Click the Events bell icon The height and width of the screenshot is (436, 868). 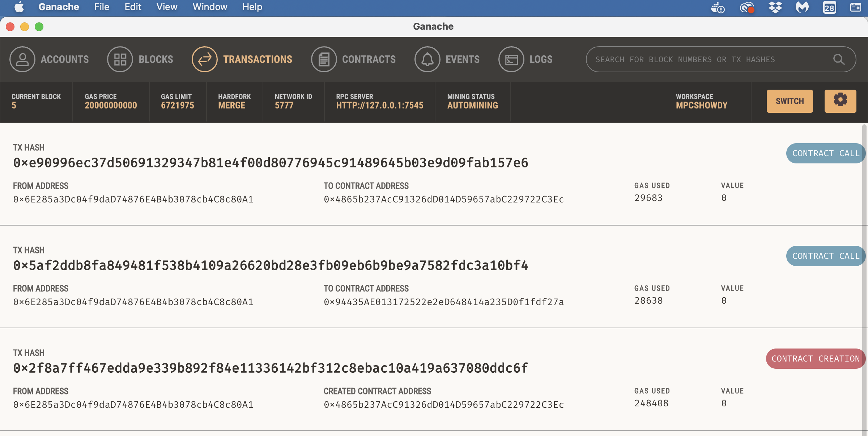point(427,59)
